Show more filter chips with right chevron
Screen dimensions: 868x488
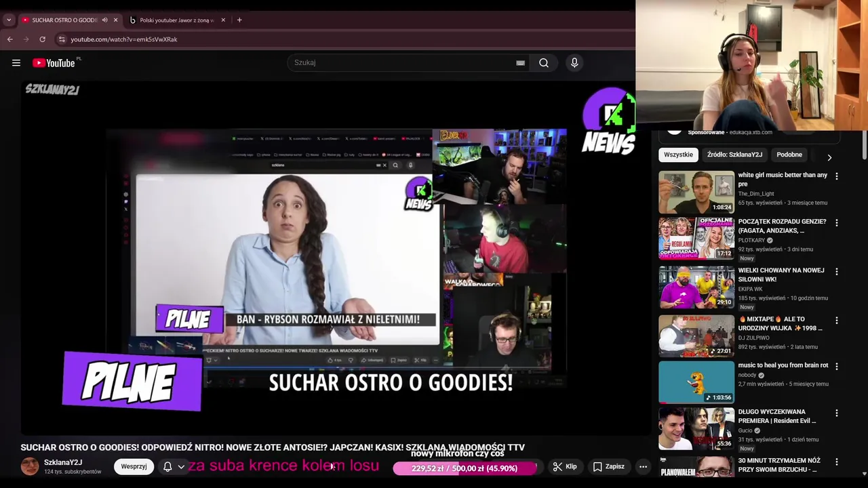point(829,157)
